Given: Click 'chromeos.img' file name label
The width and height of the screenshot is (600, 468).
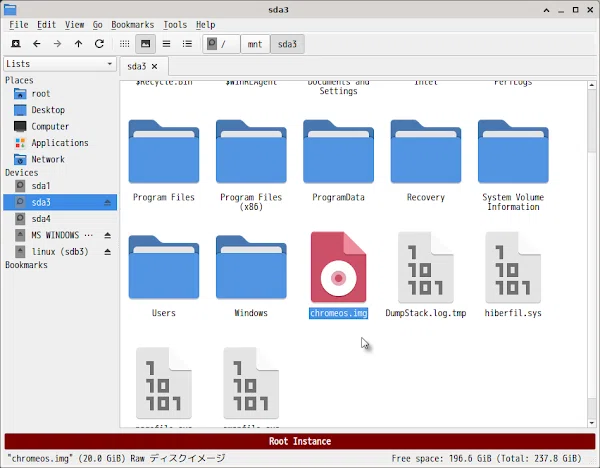Looking at the screenshot, I should [338, 313].
